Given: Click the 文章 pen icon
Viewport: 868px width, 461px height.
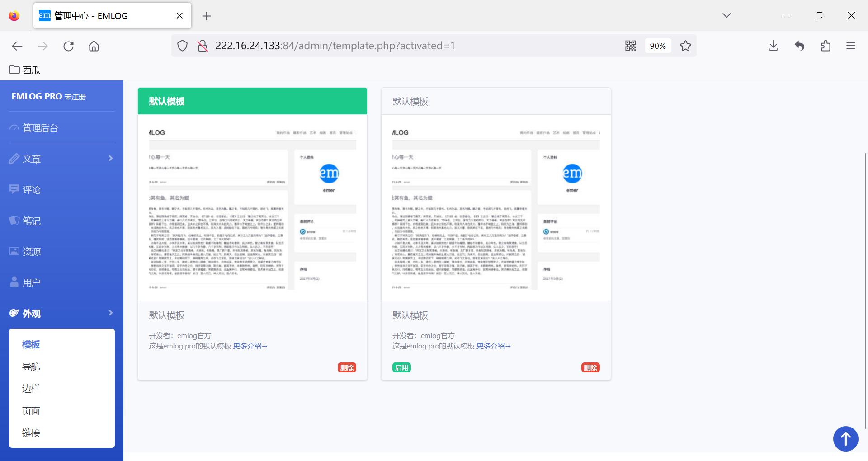Looking at the screenshot, I should 14,159.
